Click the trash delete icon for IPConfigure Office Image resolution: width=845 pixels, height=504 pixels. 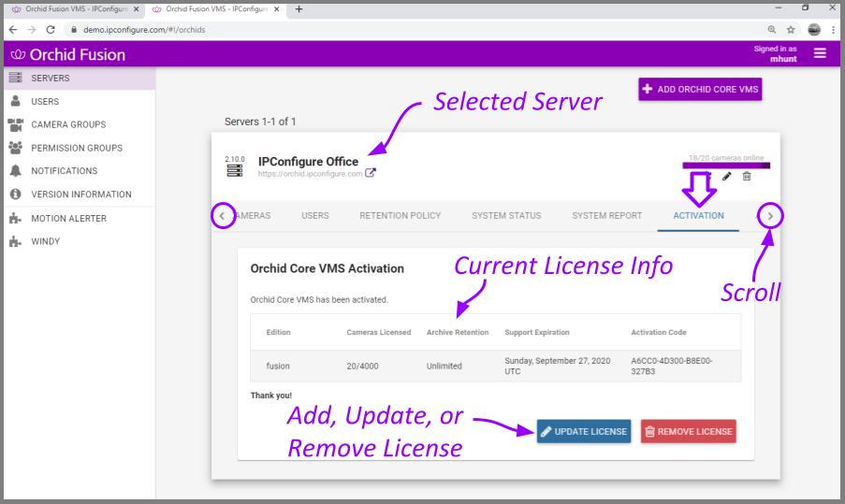pos(747,176)
